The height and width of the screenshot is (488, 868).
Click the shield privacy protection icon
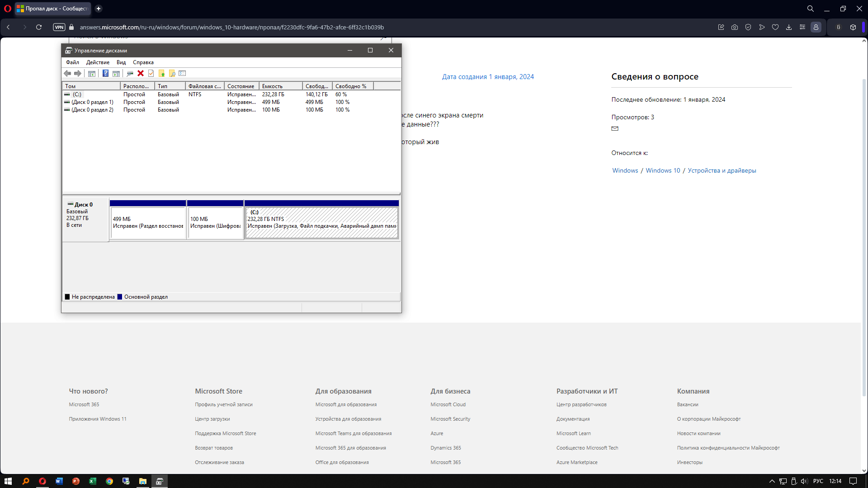[748, 27]
